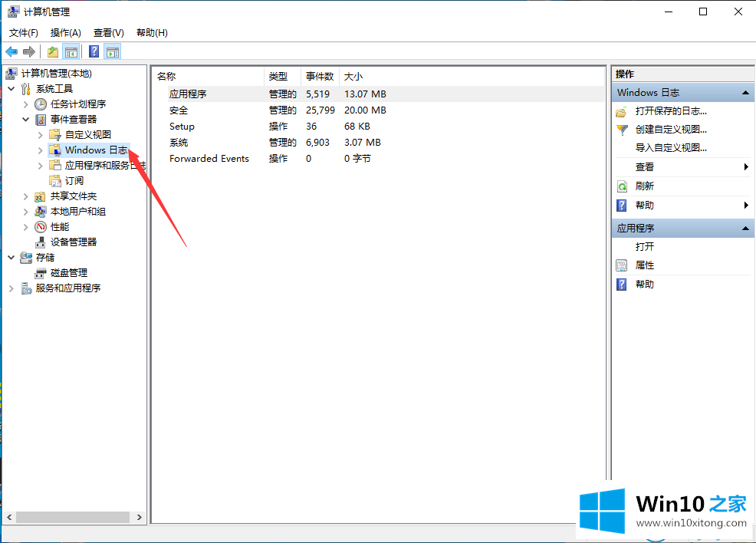756x543 pixels.
Task: Click 导入自定义视图... action
Action: [x=671, y=148]
